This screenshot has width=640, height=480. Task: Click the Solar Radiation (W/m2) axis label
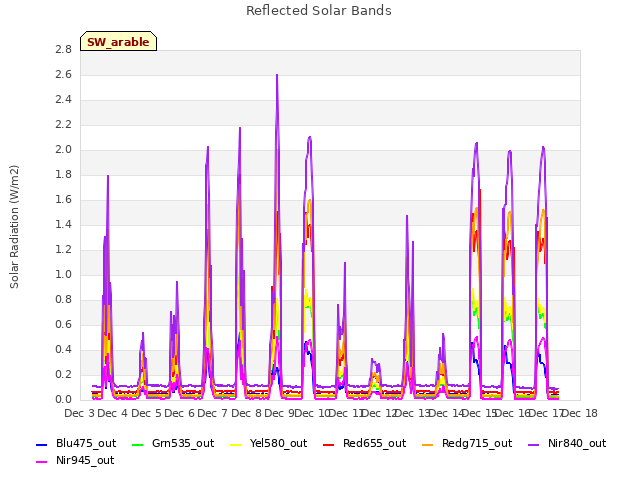point(14,227)
